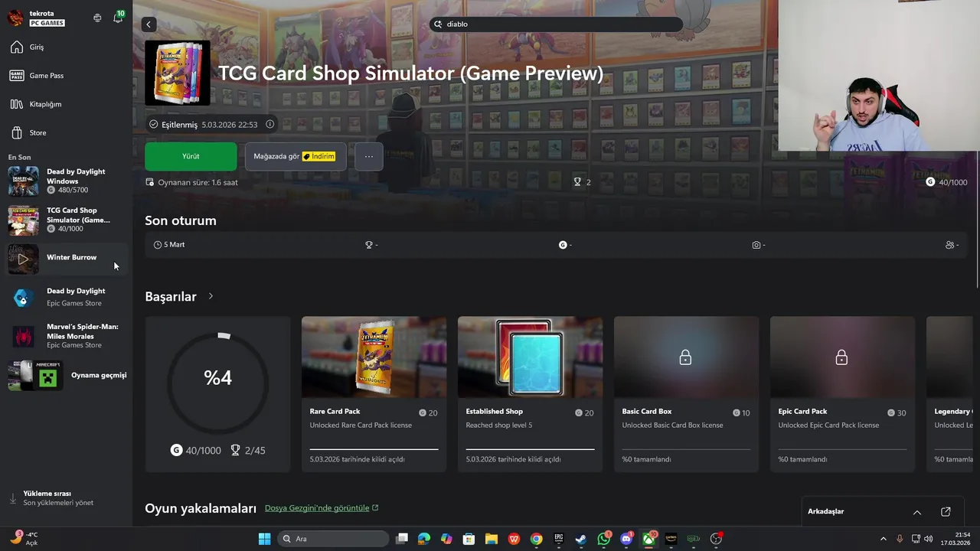Open Dosya Gezgini'nde görüntüle link
This screenshot has height=551, width=980.
[322, 508]
